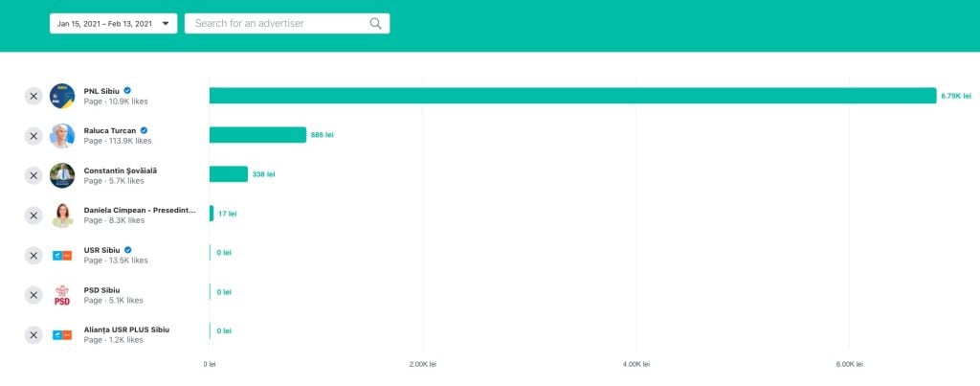Viewport: 980px width, 386px height.
Task: Click the Raluca Turcan spending bar
Action: click(x=257, y=135)
